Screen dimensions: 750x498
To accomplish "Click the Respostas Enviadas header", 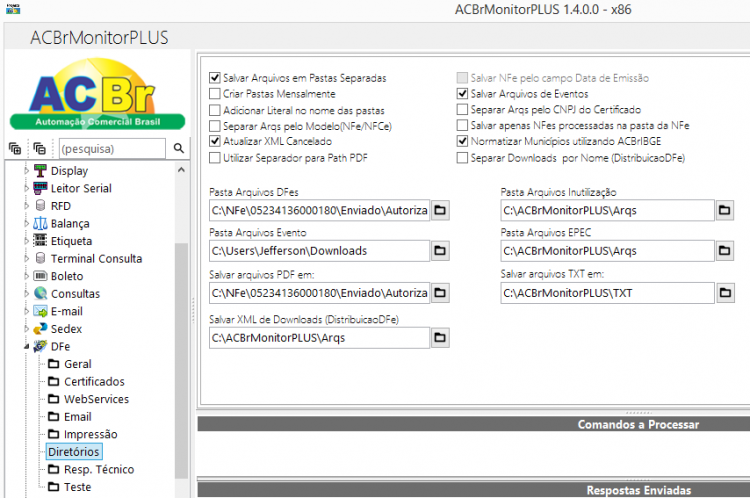I will click(639, 490).
